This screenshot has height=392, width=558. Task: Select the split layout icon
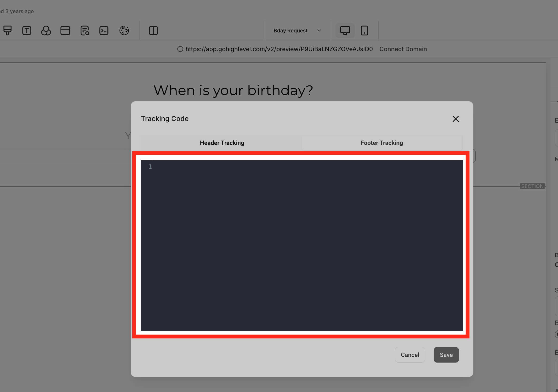coord(153,30)
